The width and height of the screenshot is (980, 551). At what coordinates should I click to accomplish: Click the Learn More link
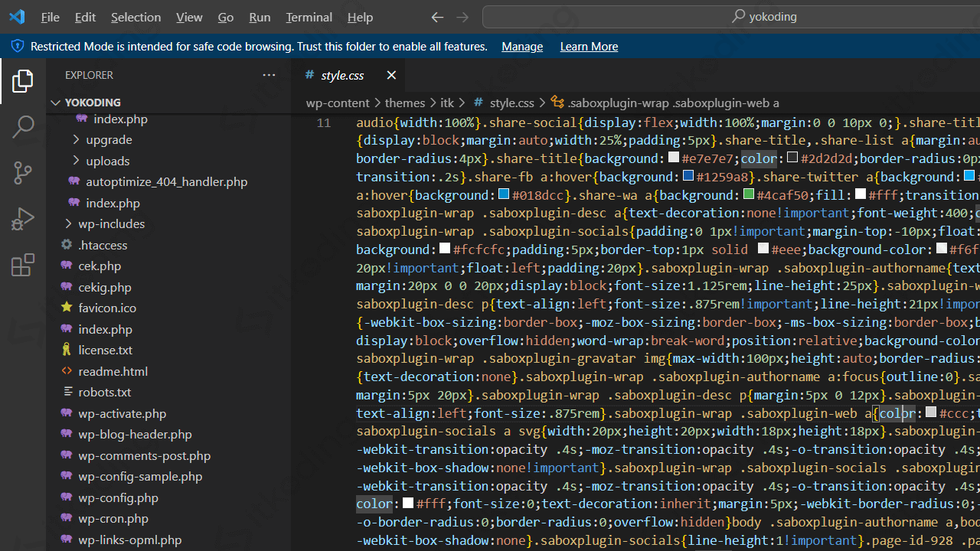coord(589,46)
